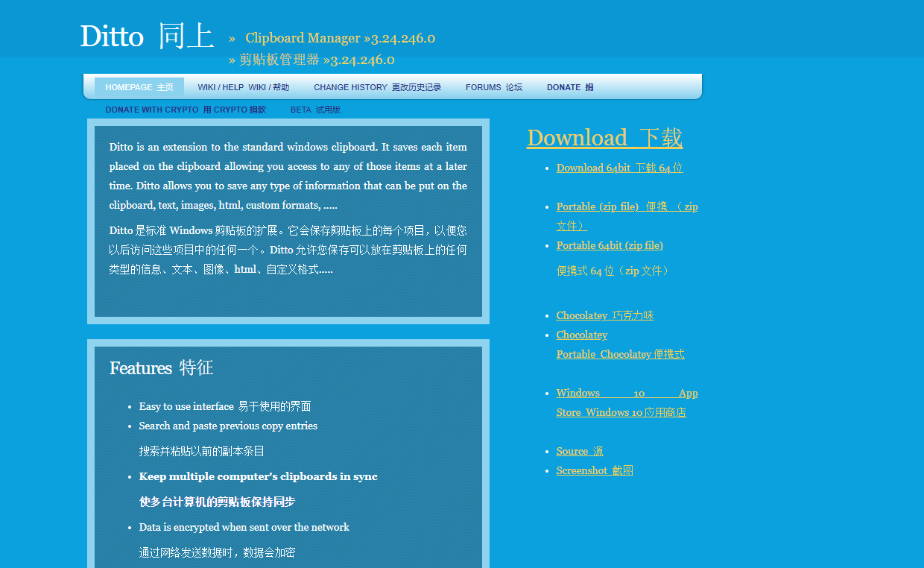This screenshot has width=924, height=568.
Task: Click 'Search and paste previous copy entries'
Action: [x=228, y=426]
